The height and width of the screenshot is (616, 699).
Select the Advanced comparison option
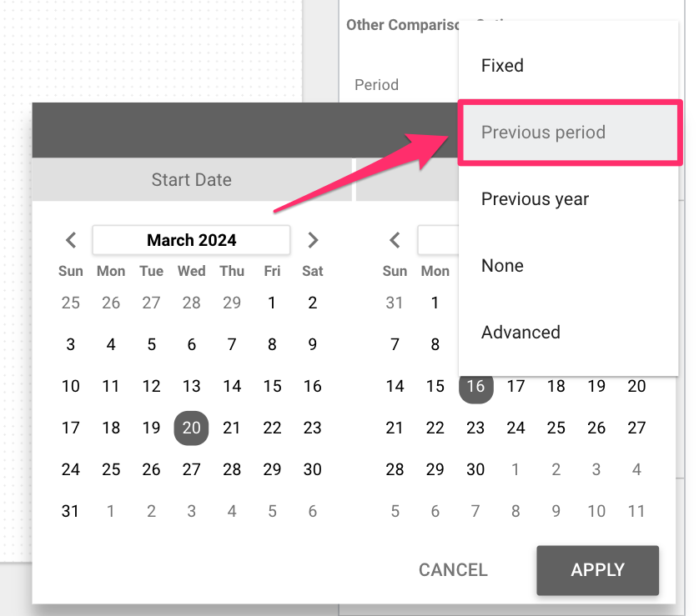point(520,333)
